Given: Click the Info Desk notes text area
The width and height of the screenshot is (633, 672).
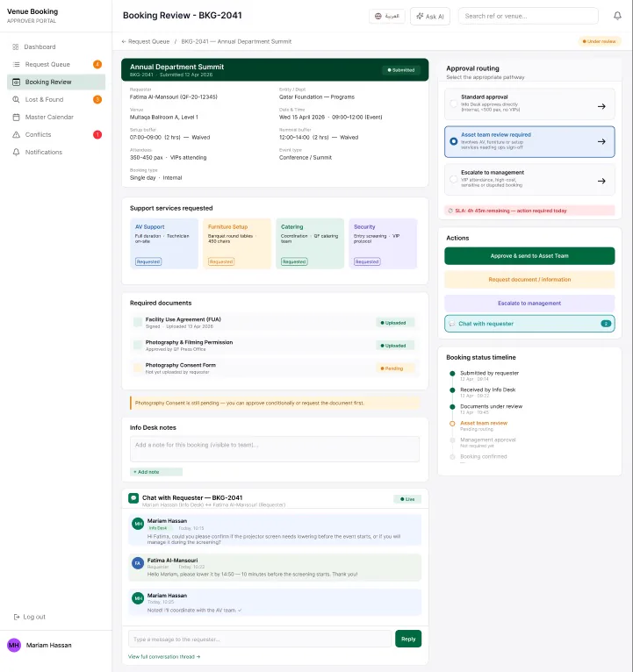Looking at the screenshot, I should pos(275,449).
